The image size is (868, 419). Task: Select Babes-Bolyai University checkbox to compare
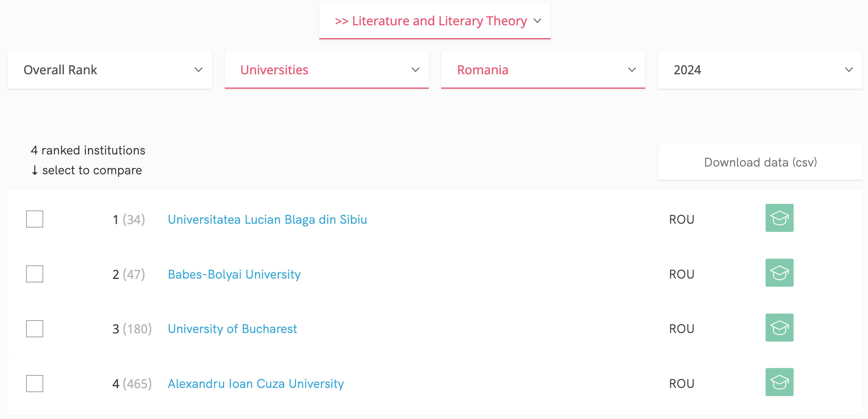35,274
